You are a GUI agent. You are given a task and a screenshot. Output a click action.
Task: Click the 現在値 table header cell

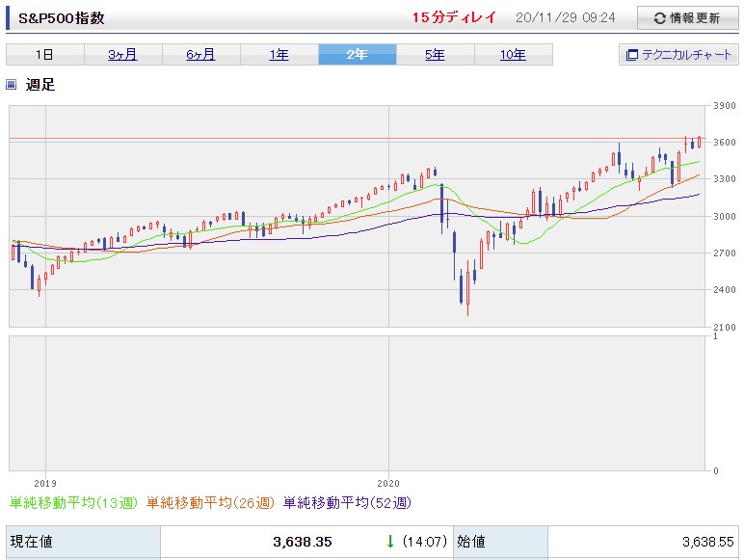(83, 542)
